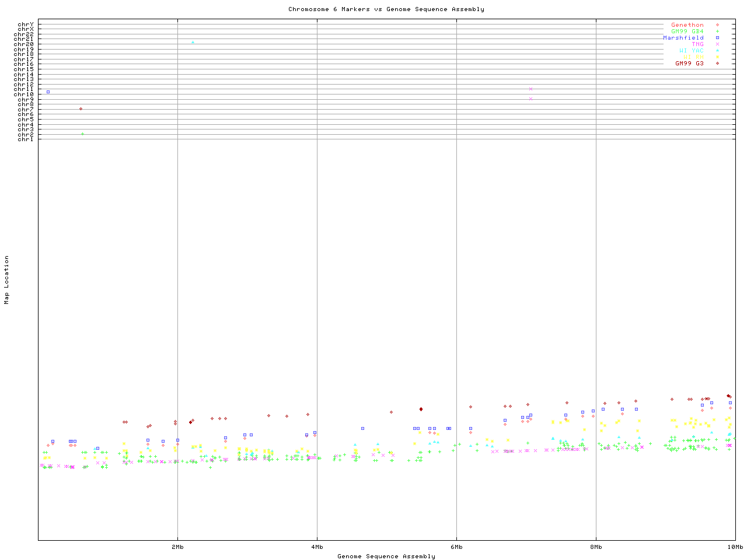Click the chrY label on the y-axis
The width and height of the screenshot is (747, 560).
coord(26,24)
